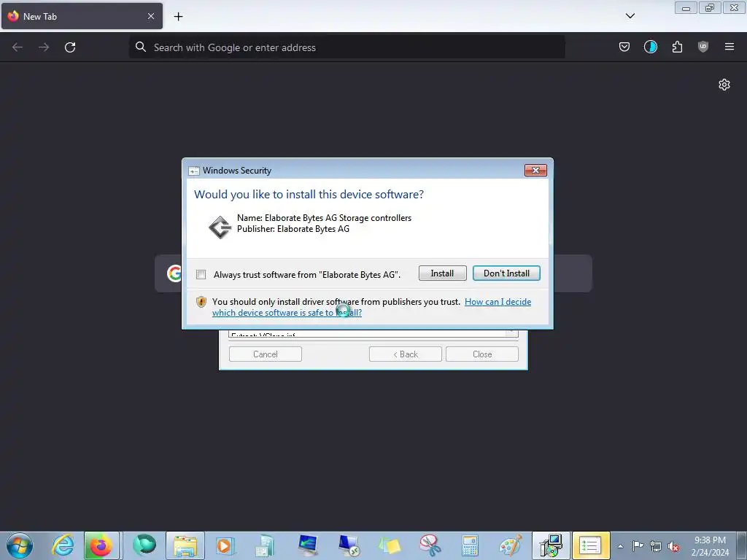Screen dimensions: 747x560
Task: Choose Don't Install in the dialog
Action: point(506,273)
